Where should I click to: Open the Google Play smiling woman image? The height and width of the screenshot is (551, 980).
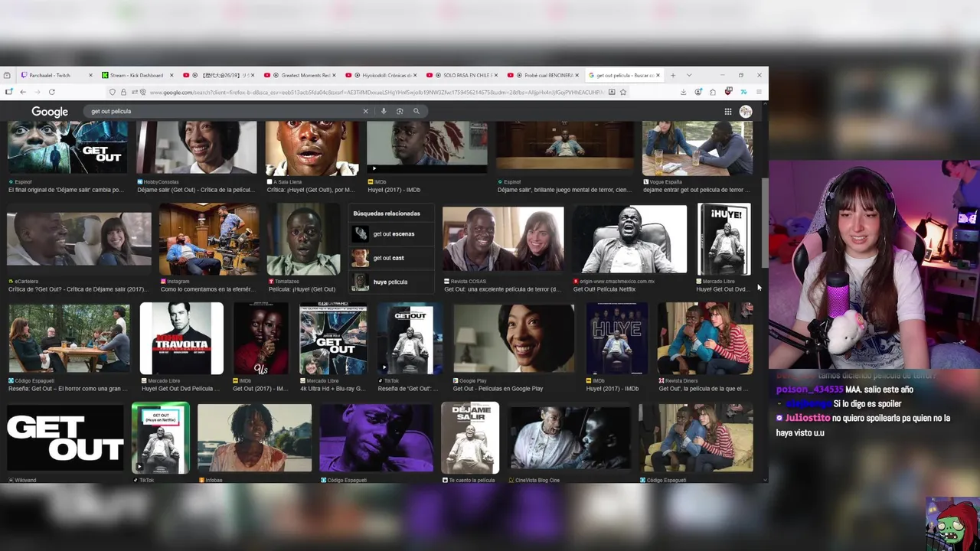514,338
